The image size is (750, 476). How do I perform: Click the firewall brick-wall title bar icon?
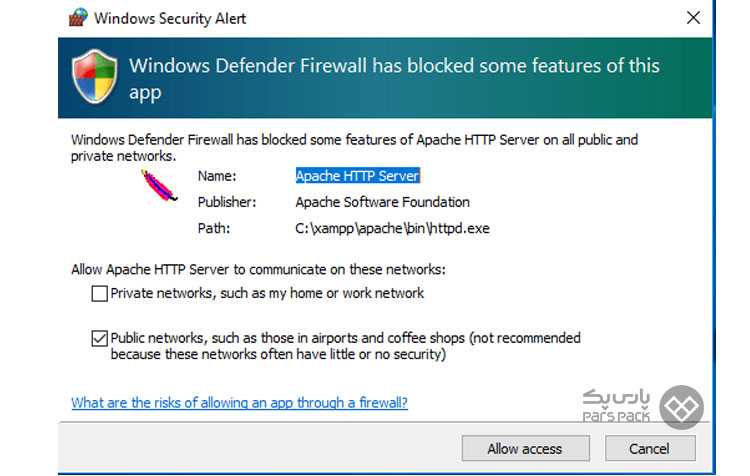[x=78, y=17]
